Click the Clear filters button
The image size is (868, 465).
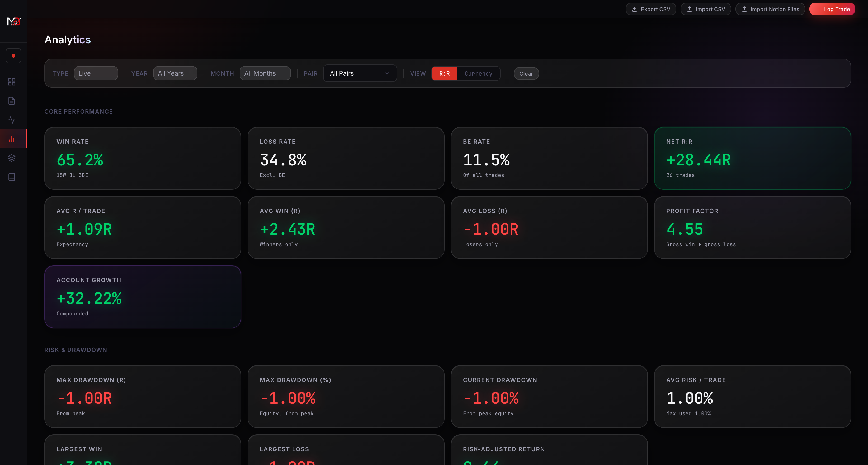[526, 73]
